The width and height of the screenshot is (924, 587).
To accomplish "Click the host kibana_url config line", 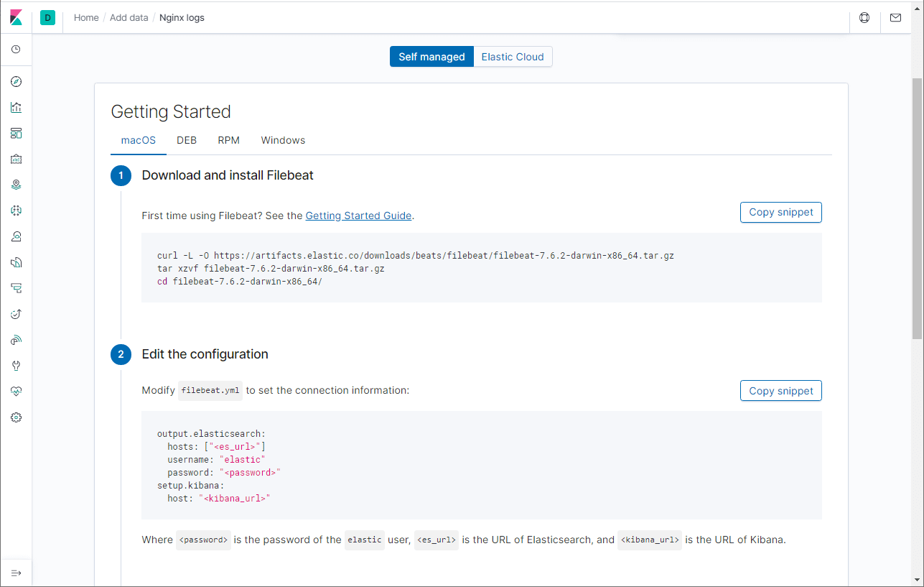I will [x=219, y=499].
